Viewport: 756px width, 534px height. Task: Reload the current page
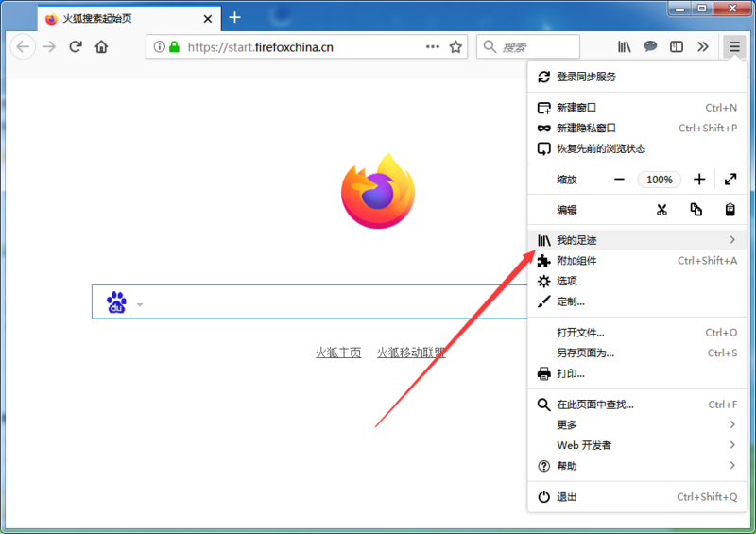[x=76, y=47]
